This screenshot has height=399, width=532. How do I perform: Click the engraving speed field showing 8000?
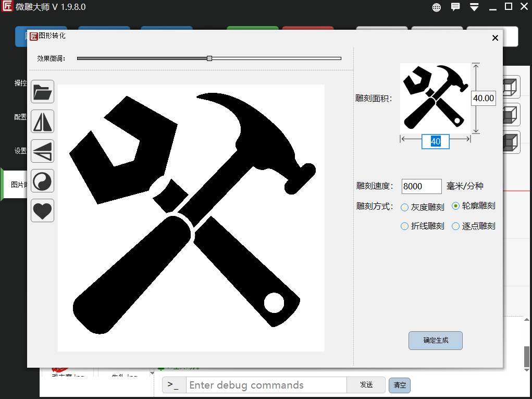[x=422, y=186]
